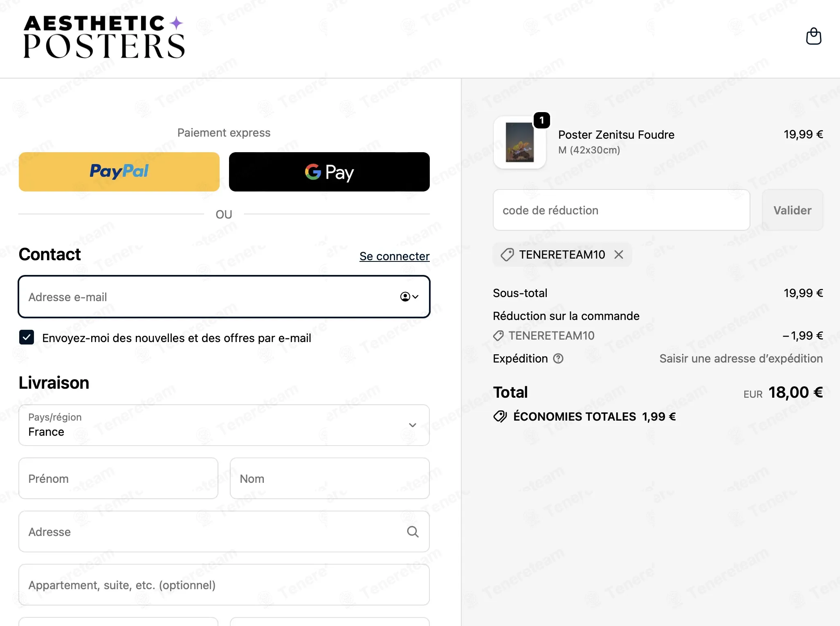Image resolution: width=840 pixels, height=626 pixels.
Task: Click the applied discount tag icon in the Réduction row
Action: point(499,336)
